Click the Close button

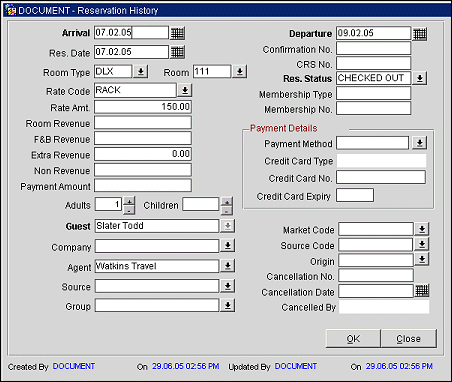tap(409, 339)
